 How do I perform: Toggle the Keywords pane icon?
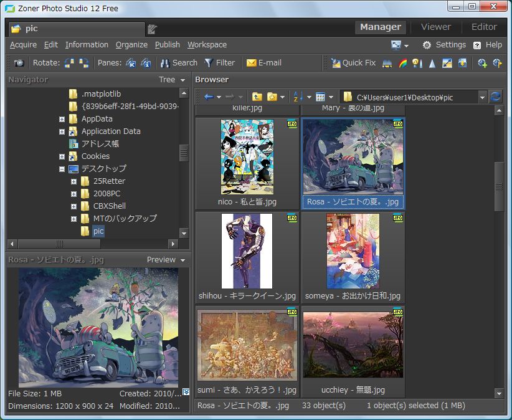(x=131, y=63)
